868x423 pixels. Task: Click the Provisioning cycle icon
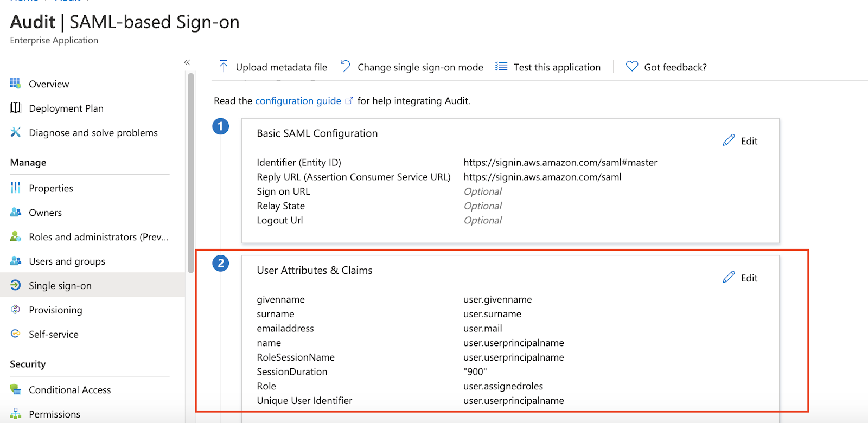coord(15,310)
